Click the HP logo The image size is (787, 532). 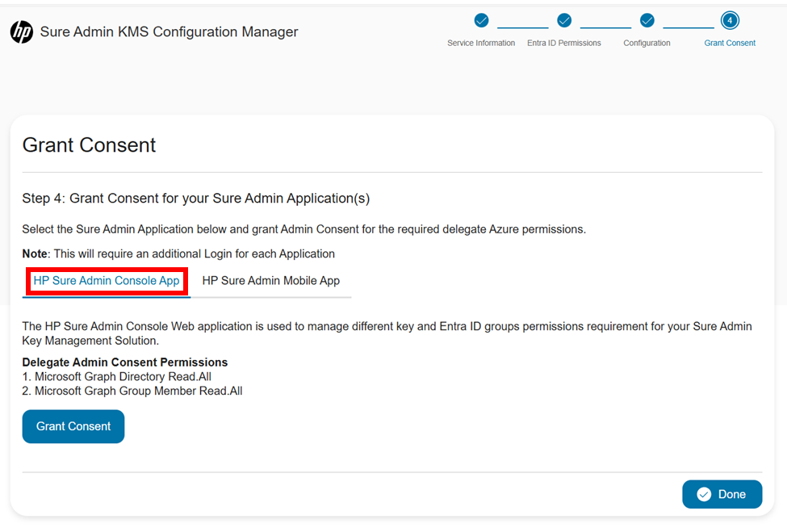click(x=22, y=32)
